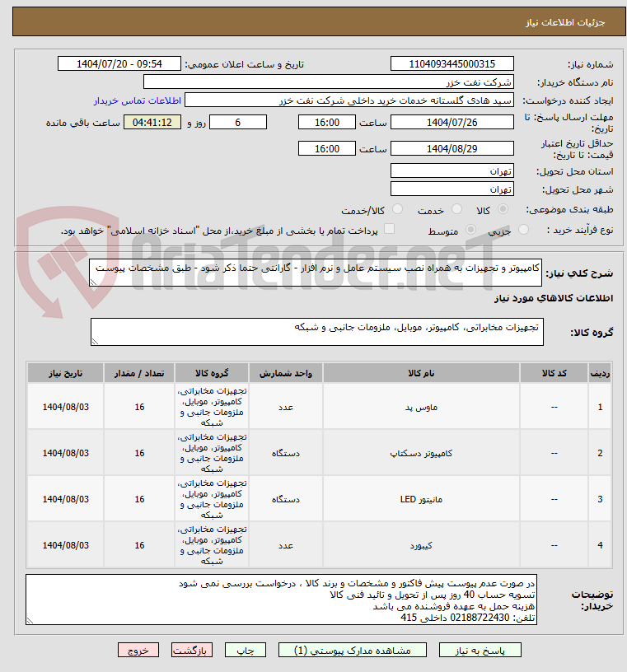Select the 'کیبورد' item name cell

(x=421, y=545)
